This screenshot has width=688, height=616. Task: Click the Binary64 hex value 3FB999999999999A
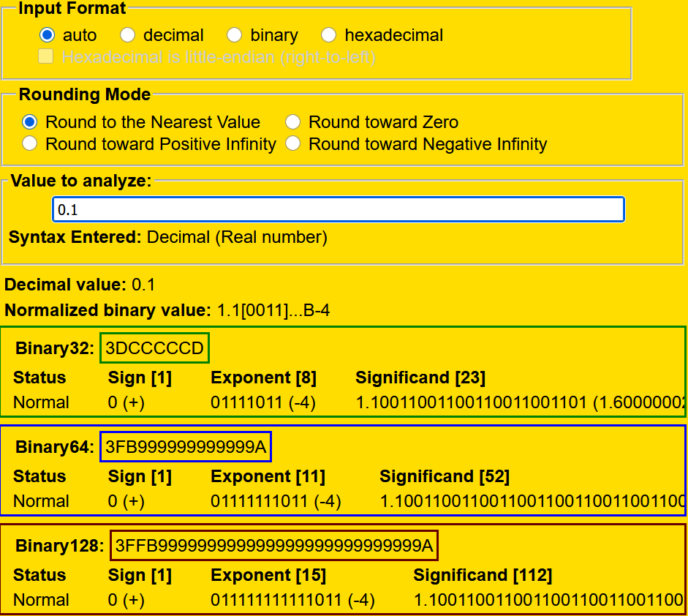click(x=186, y=447)
